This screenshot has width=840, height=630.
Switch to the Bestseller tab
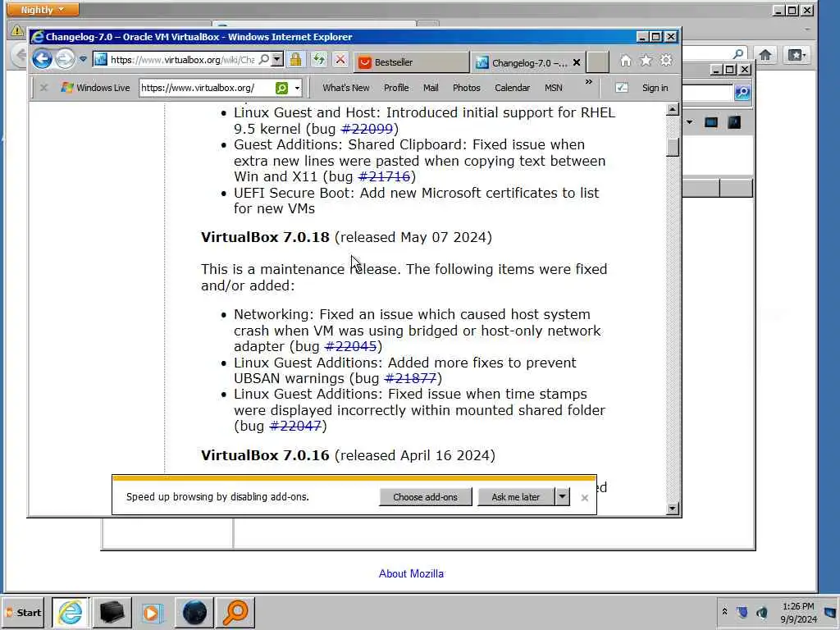412,62
